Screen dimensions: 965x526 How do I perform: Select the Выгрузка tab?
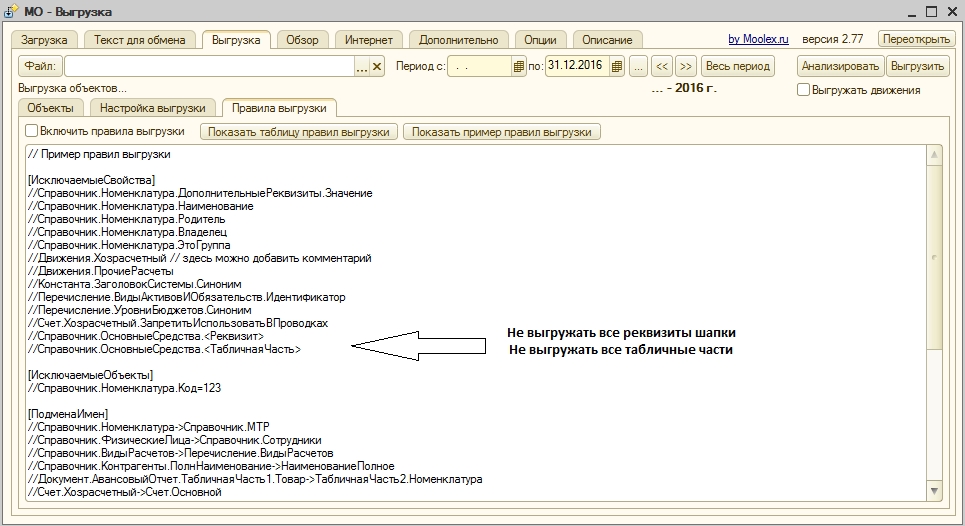(x=236, y=40)
